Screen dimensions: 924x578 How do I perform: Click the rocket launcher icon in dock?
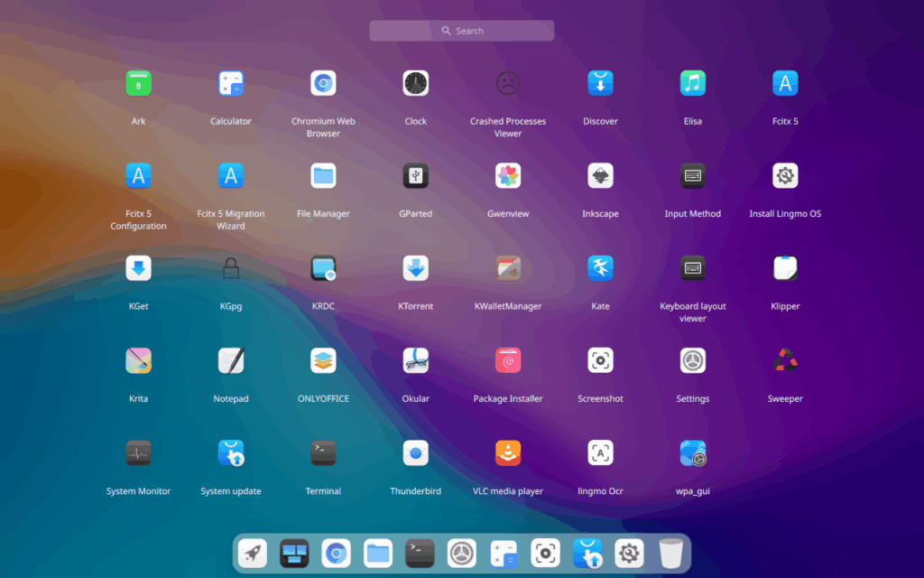click(253, 553)
